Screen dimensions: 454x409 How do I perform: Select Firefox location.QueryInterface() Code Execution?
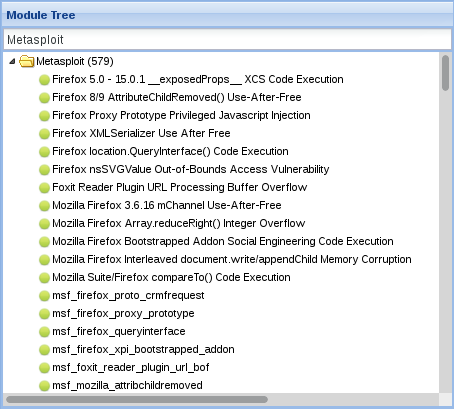point(170,151)
